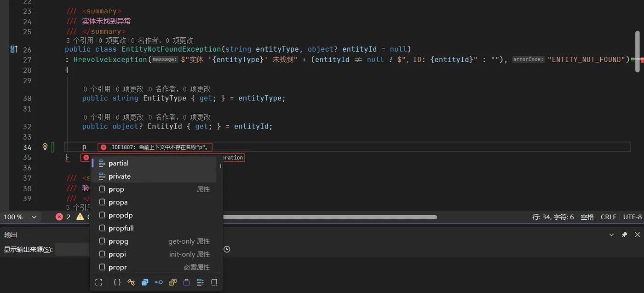Choose the prop snippet suggestion
This screenshot has width=644, height=293.
tap(154, 189)
